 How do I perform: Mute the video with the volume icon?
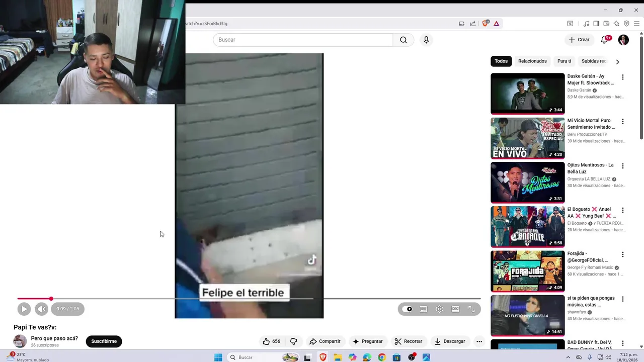[x=41, y=309]
